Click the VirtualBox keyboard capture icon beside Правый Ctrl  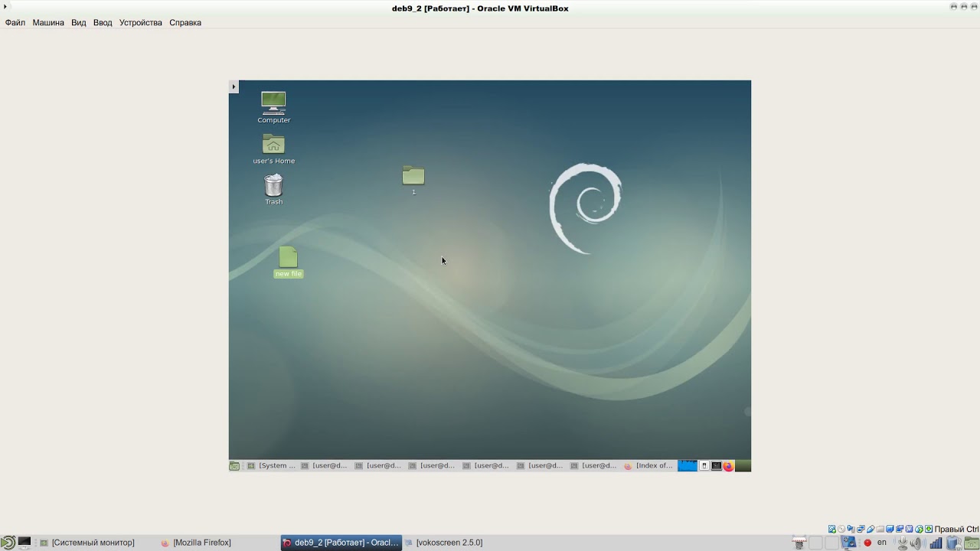(x=929, y=529)
